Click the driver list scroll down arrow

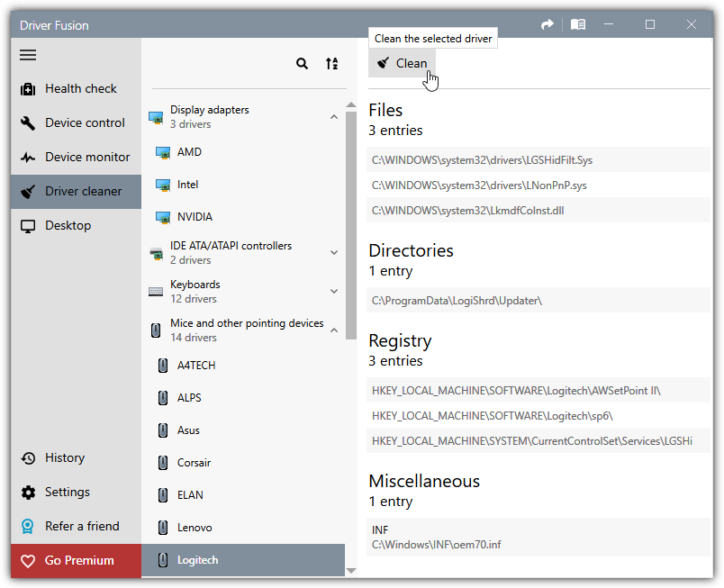click(351, 571)
